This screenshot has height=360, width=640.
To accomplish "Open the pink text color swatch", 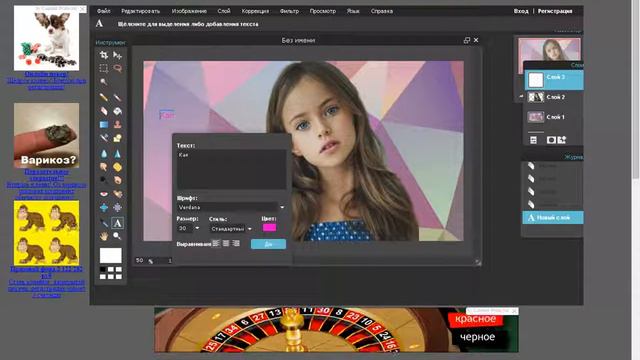I will (269, 228).
